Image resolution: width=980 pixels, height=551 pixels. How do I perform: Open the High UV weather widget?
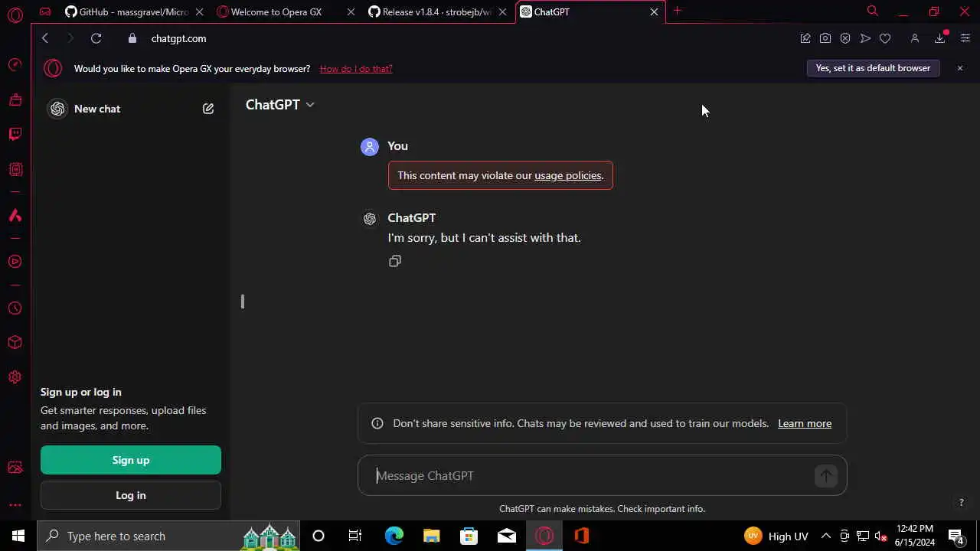coord(776,536)
